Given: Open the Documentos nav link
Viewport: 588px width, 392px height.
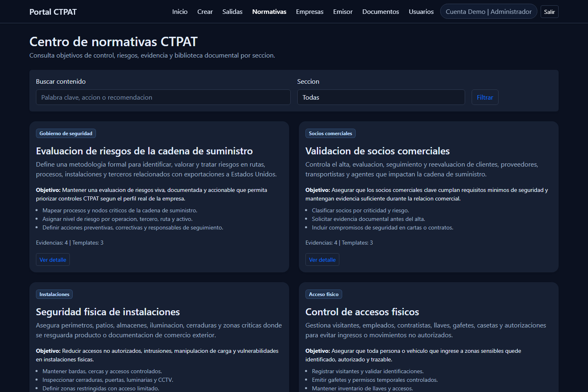Looking at the screenshot, I should pyautogui.click(x=381, y=11).
